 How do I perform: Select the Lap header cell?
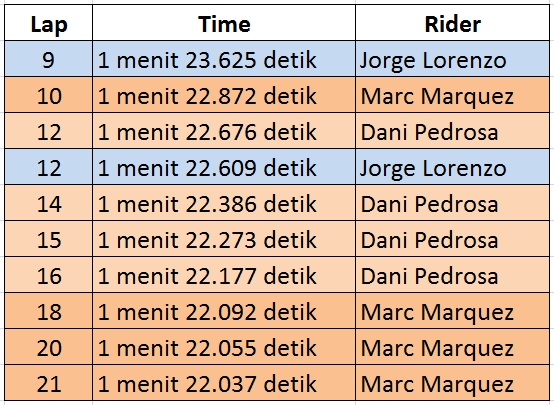(x=48, y=23)
